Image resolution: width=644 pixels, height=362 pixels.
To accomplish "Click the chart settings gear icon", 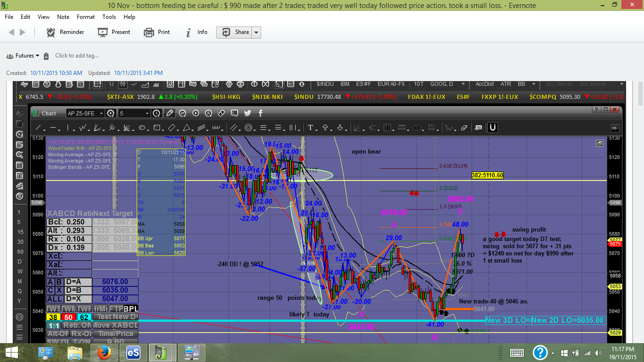I will (111, 113).
